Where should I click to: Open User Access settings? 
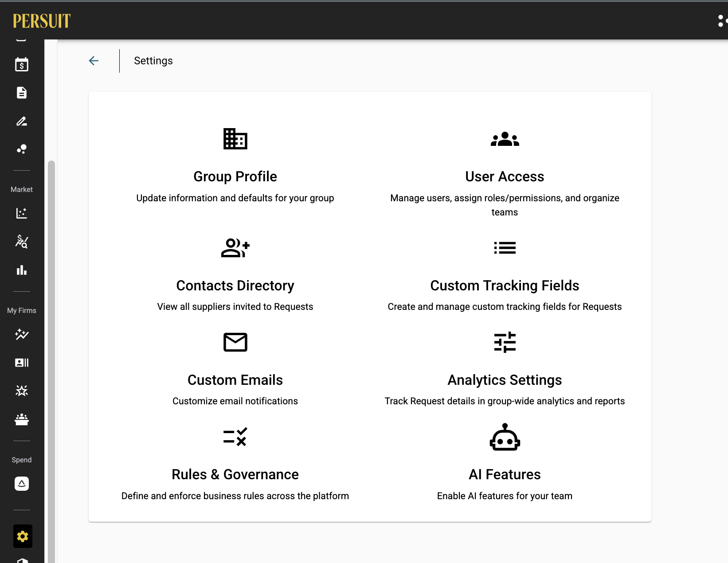click(x=505, y=176)
